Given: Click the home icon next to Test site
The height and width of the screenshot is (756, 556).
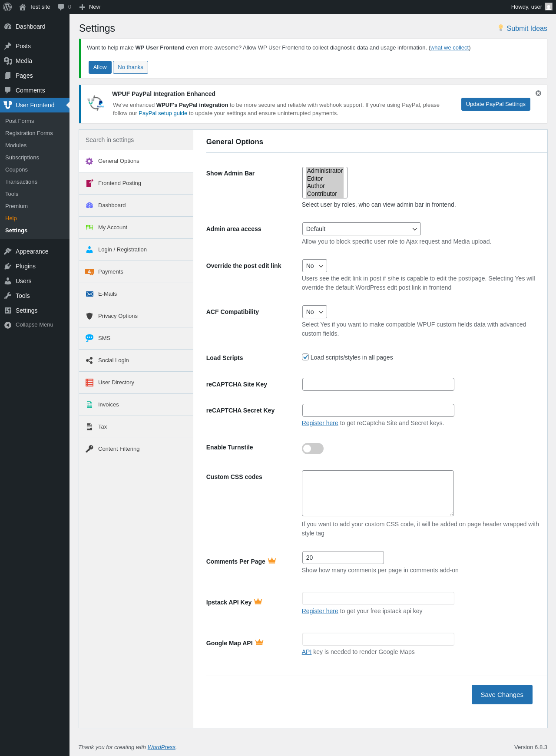Looking at the screenshot, I should pyautogui.click(x=23, y=7).
